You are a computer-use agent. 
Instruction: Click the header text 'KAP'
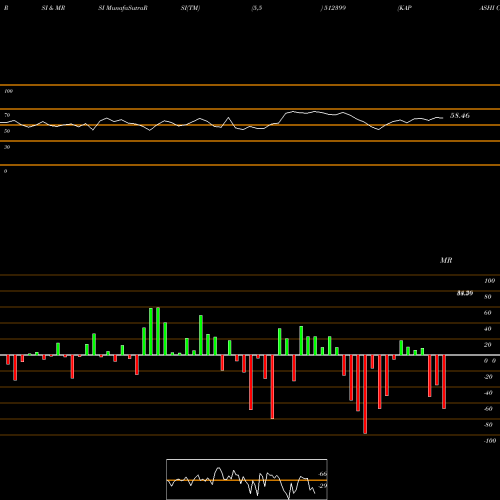point(405,8)
